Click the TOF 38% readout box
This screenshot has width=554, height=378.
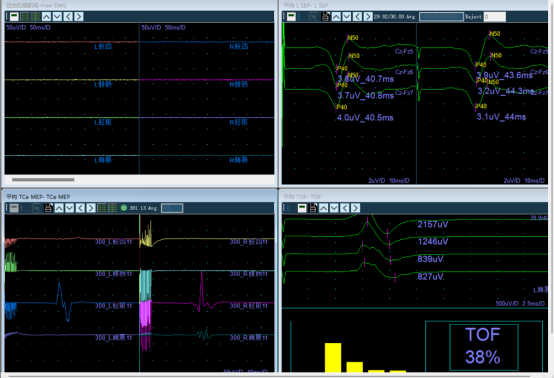483,347
